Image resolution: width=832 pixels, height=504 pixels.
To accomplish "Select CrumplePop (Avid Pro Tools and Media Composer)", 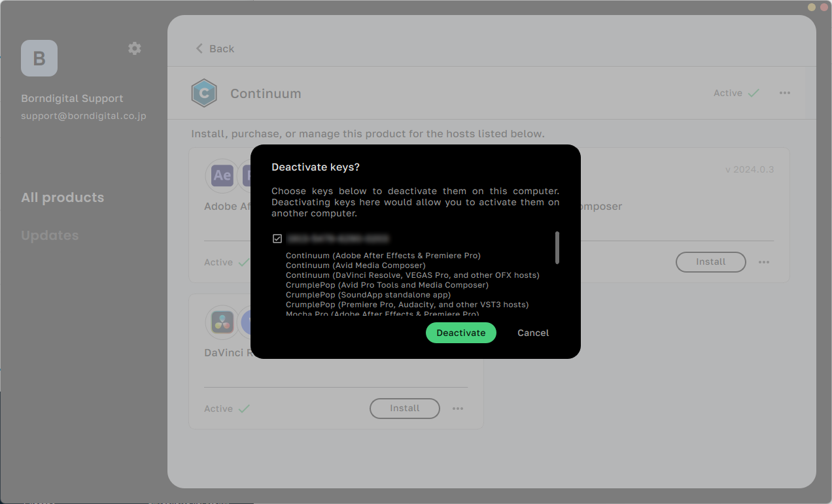I will [387, 285].
